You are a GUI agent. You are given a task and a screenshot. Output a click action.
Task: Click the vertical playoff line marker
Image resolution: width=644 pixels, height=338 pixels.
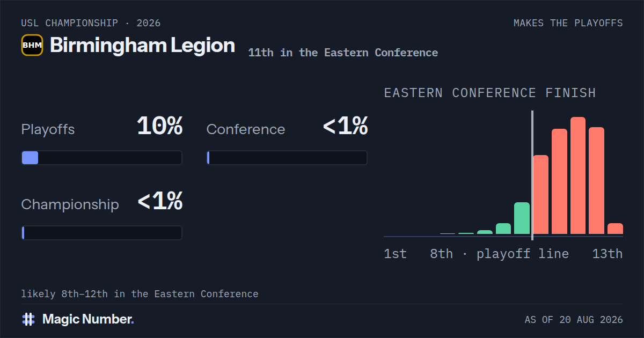[532, 175]
